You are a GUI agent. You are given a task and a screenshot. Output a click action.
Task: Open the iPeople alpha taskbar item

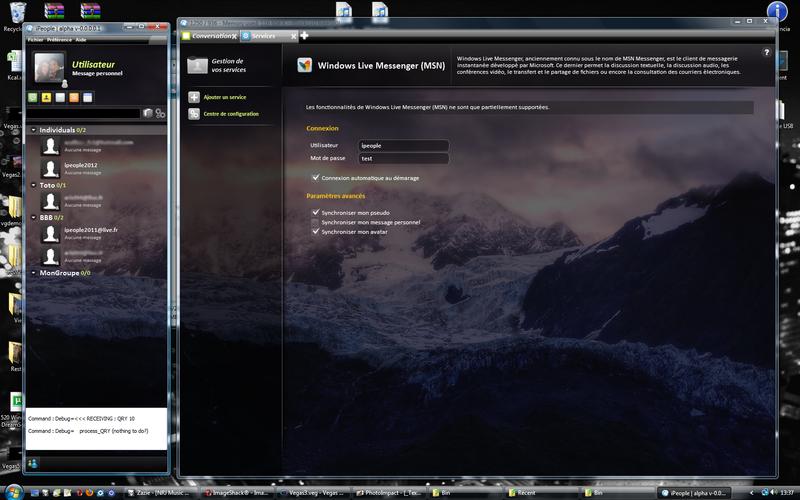(x=694, y=493)
